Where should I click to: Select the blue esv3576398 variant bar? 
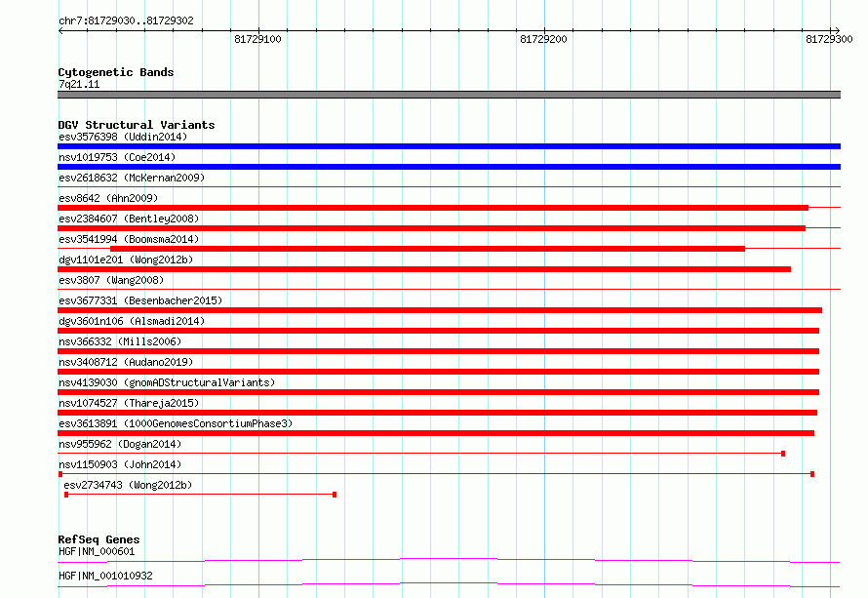point(449,146)
